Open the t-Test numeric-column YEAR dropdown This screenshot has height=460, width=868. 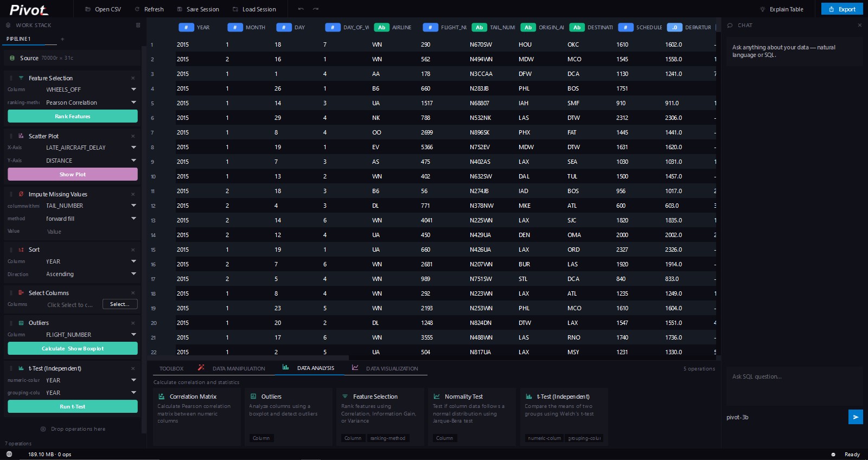coord(91,380)
